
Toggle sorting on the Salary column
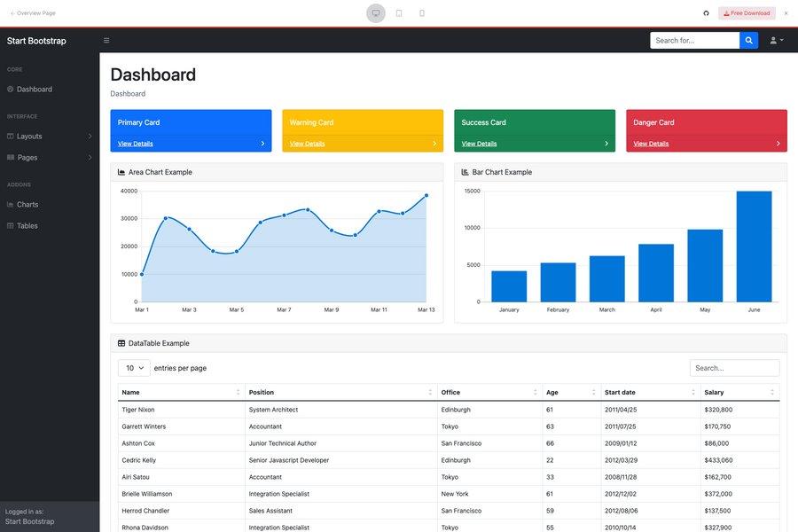coord(771,390)
